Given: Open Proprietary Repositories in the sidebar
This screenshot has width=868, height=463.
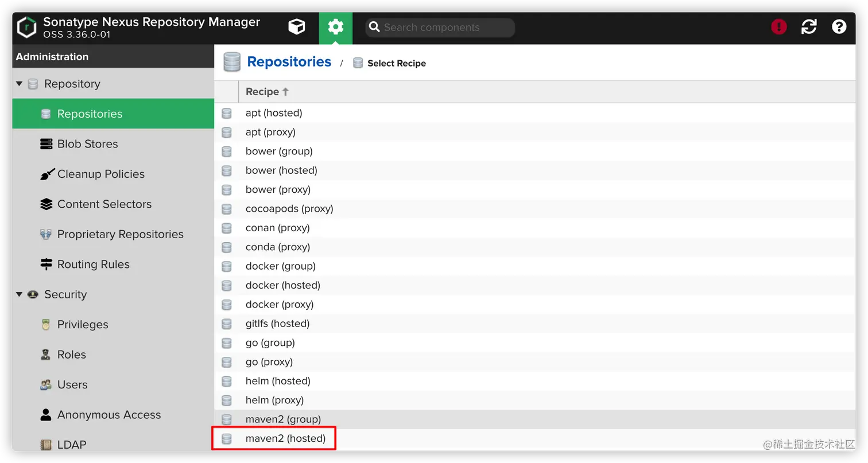Looking at the screenshot, I should click(x=113, y=234).
